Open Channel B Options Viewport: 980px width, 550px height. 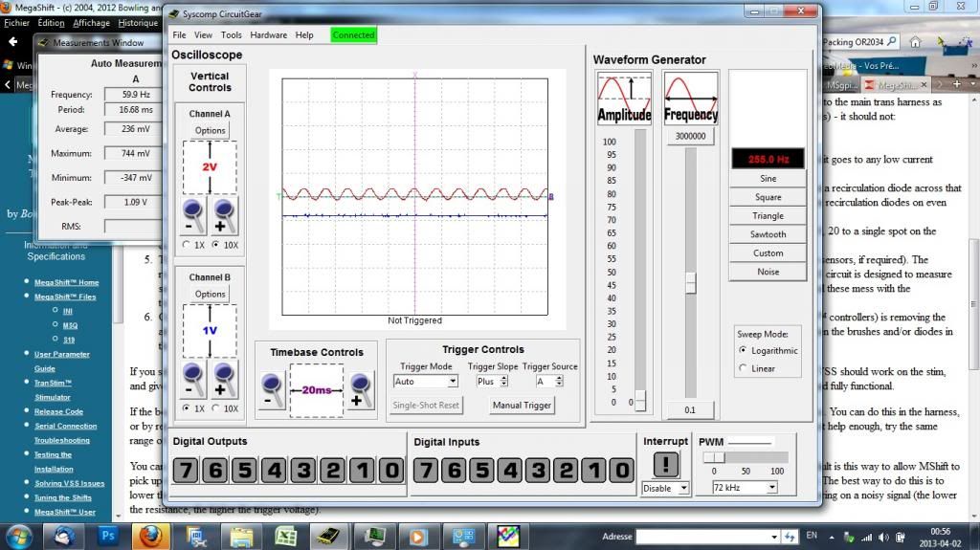tap(210, 295)
